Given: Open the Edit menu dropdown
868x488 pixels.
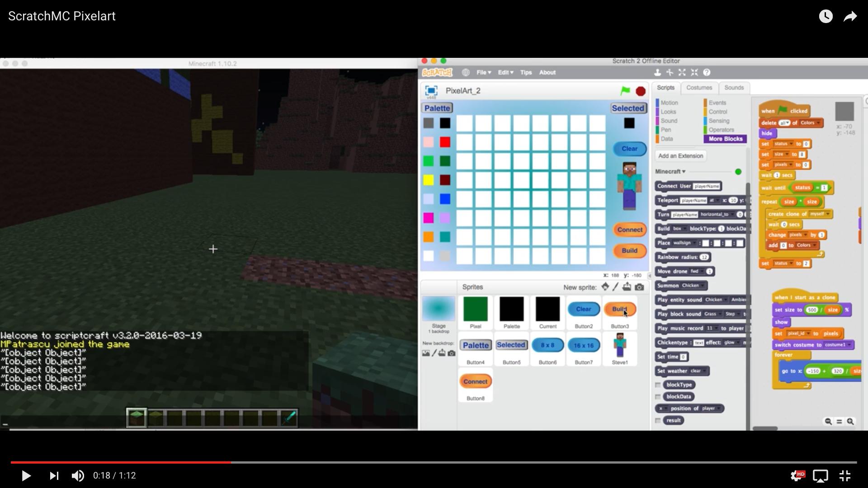Looking at the screenshot, I should pyautogui.click(x=505, y=72).
